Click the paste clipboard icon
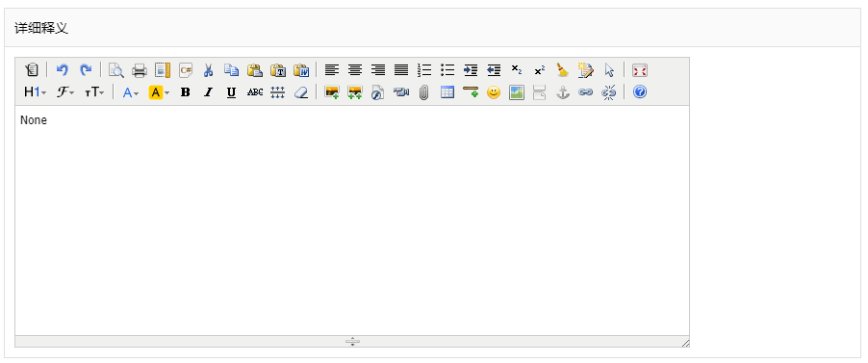Image resolution: width=868 pixels, height=363 pixels. pos(255,70)
